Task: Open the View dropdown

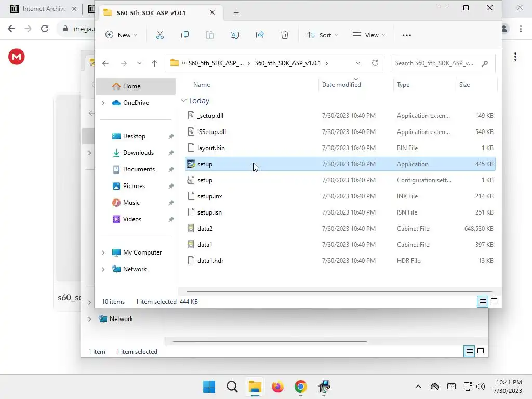Action: [x=369, y=35]
